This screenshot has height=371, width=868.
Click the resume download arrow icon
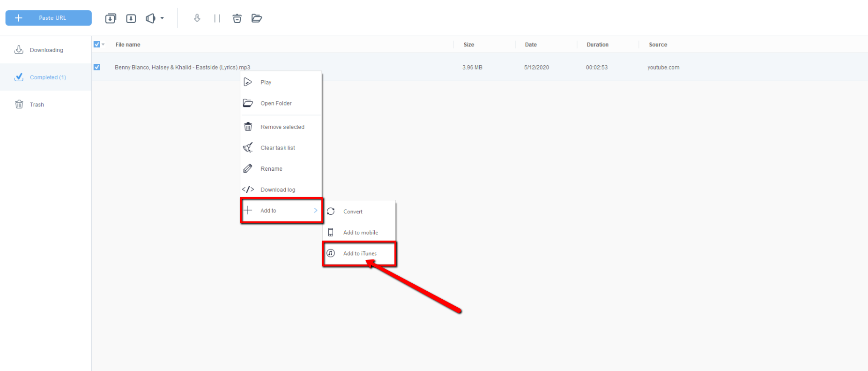197,18
